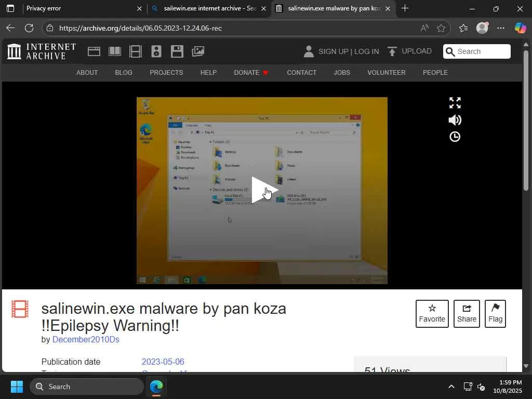The image size is (532, 399).
Task: Click the Internet Archive search field
Action: [477, 51]
